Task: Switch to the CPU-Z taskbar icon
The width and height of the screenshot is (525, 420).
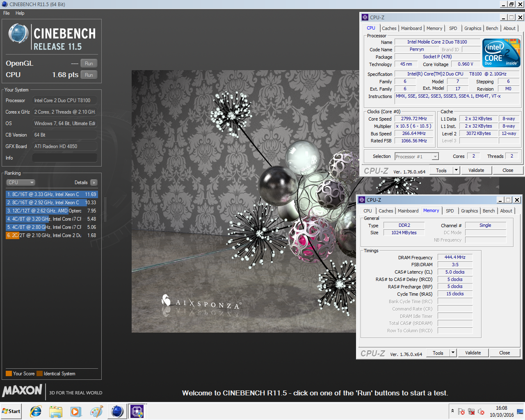Action: (x=137, y=411)
